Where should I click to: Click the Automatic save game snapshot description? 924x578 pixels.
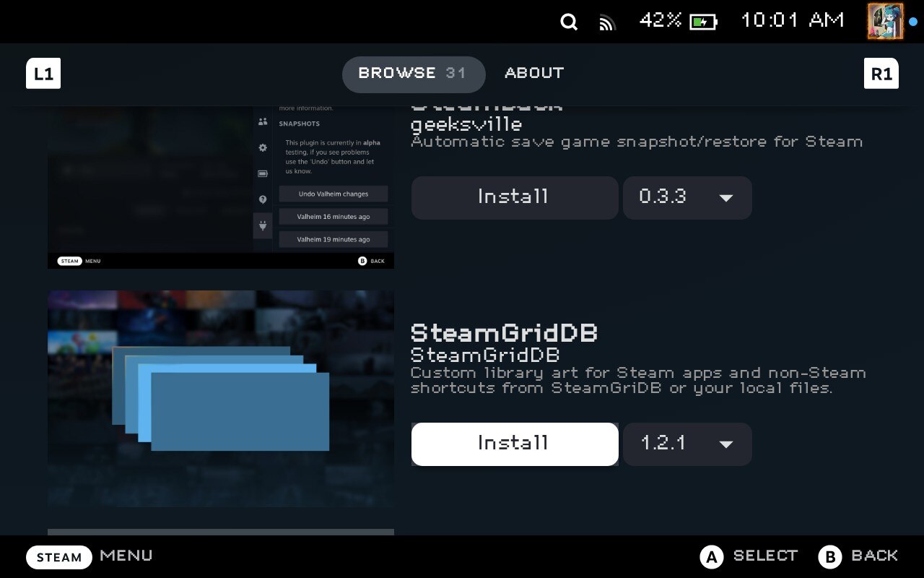pyautogui.click(x=637, y=142)
